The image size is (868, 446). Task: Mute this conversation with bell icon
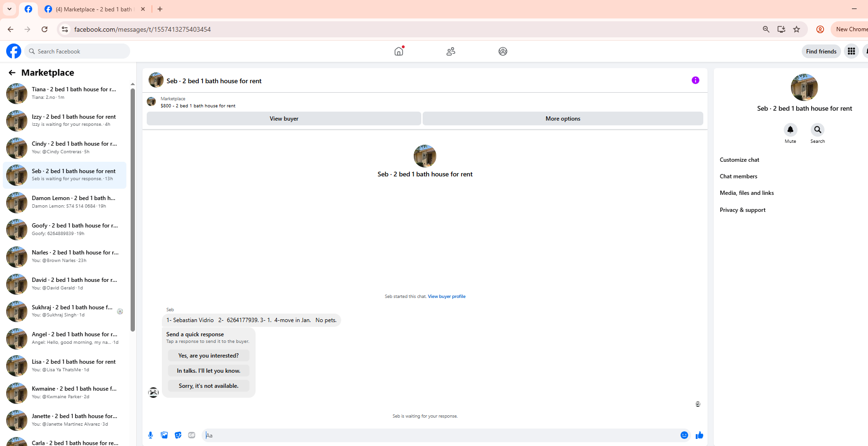[x=790, y=130]
